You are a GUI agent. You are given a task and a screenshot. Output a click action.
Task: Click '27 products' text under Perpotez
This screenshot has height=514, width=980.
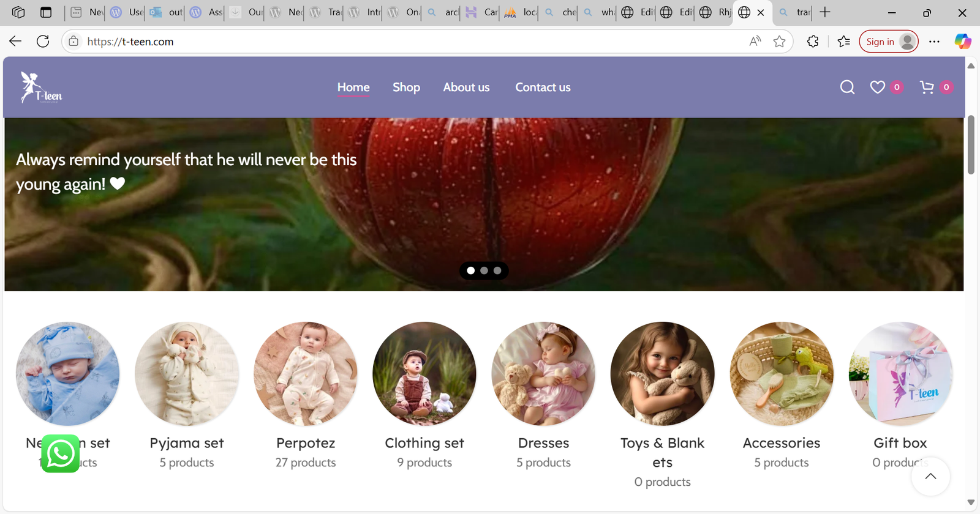(x=306, y=463)
